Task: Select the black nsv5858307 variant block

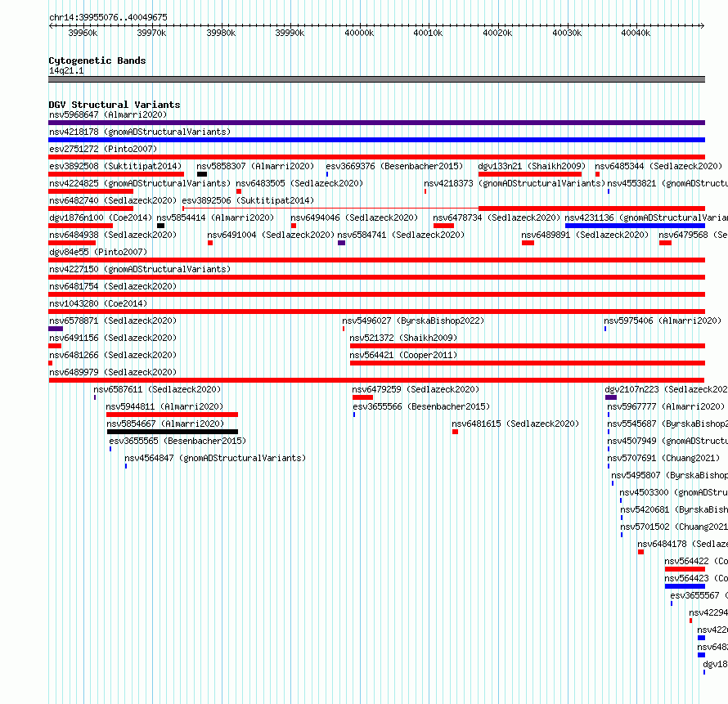Action: tap(201, 174)
